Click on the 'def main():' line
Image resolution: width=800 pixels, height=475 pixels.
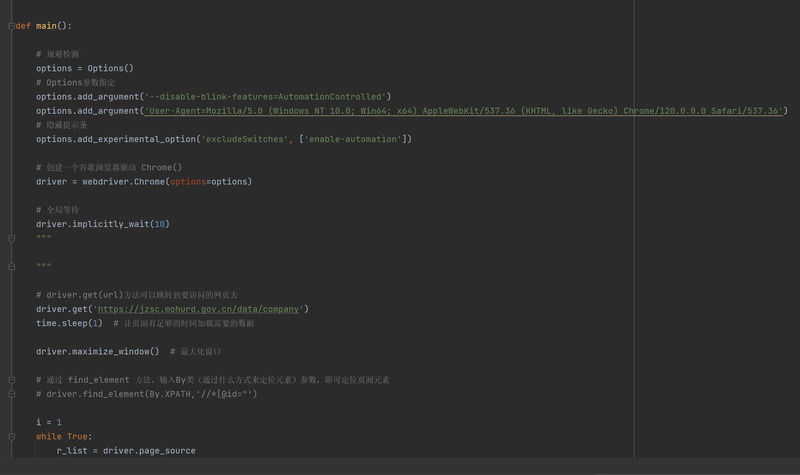click(x=44, y=26)
